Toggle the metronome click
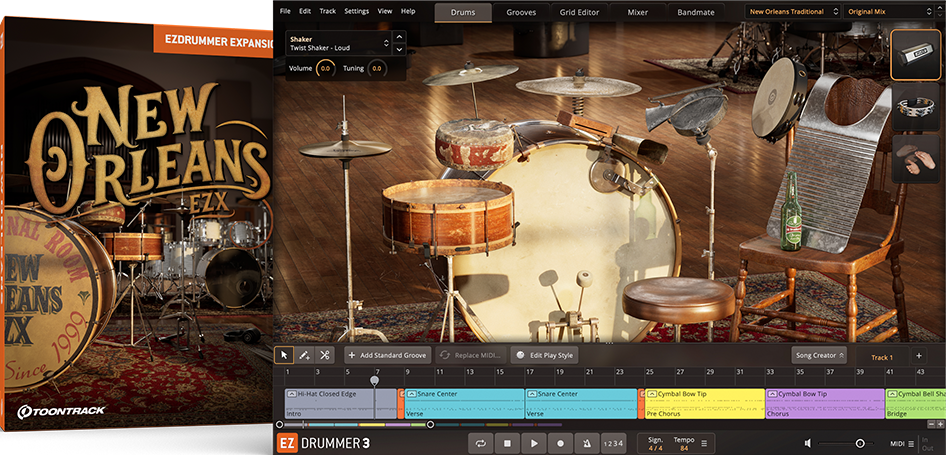The height and width of the screenshot is (455, 946). (x=587, y=443)
